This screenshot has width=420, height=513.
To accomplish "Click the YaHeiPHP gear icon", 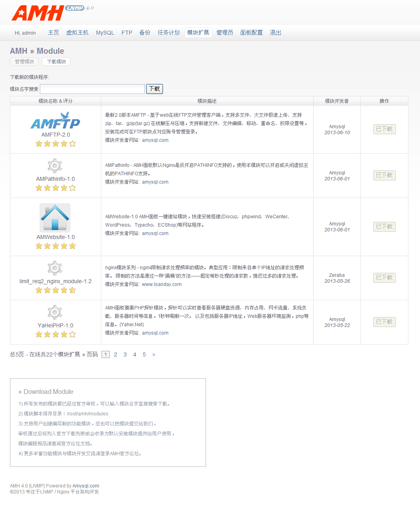I will point(55,312).
